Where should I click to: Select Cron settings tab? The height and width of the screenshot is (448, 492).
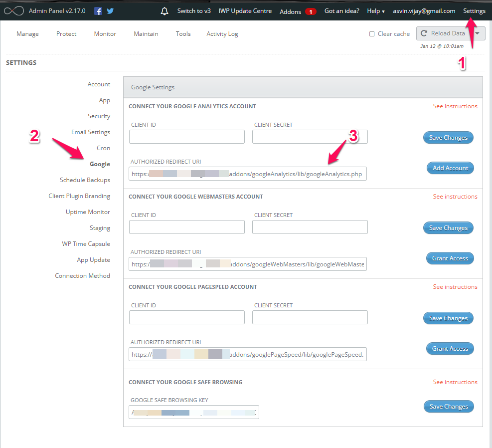click(103, 148)
